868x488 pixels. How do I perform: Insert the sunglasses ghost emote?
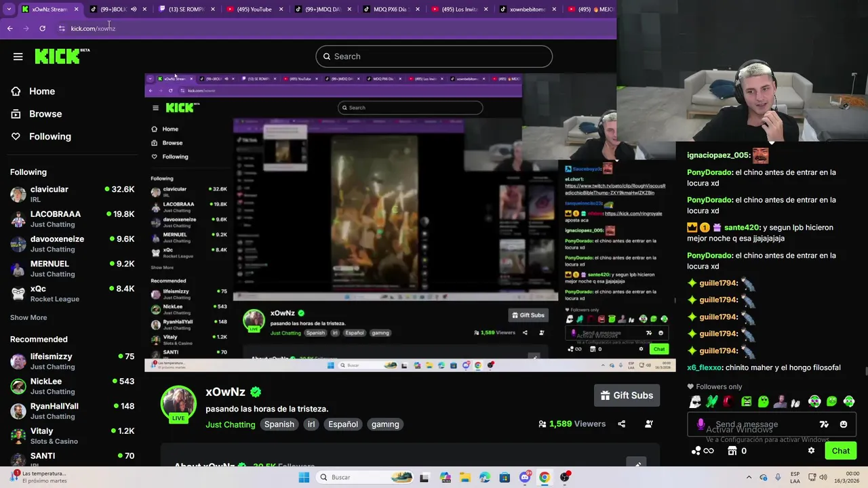(695, 401)
